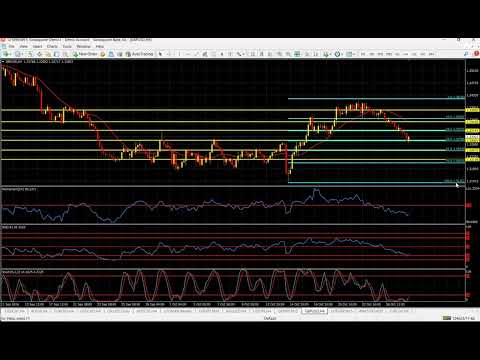Viewport: 480px width, 360px height.
Task: Open the red notification alert icon
Action: [x=476, y=53]
